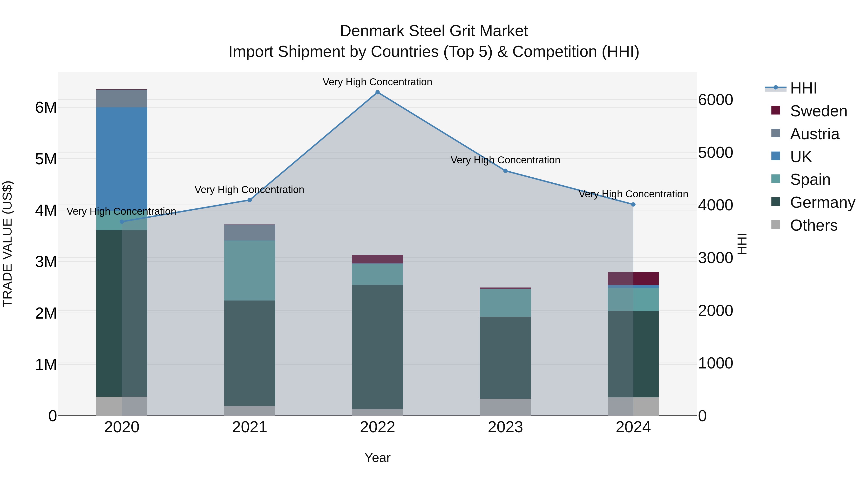Image resolution: width=868 pixels, height=488 pixels.
Task: Click the Germany legend color swatch
Action: pos(776,202)
